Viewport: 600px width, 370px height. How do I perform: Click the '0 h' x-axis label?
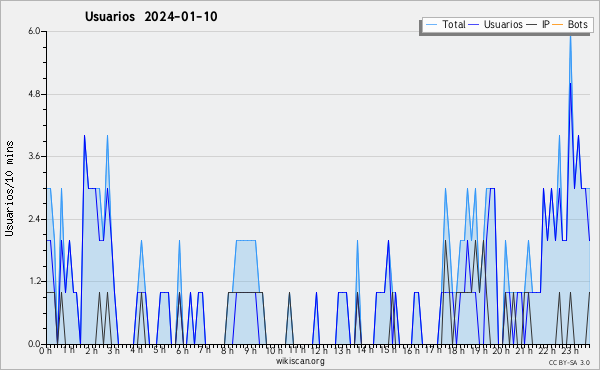(46, 350)
